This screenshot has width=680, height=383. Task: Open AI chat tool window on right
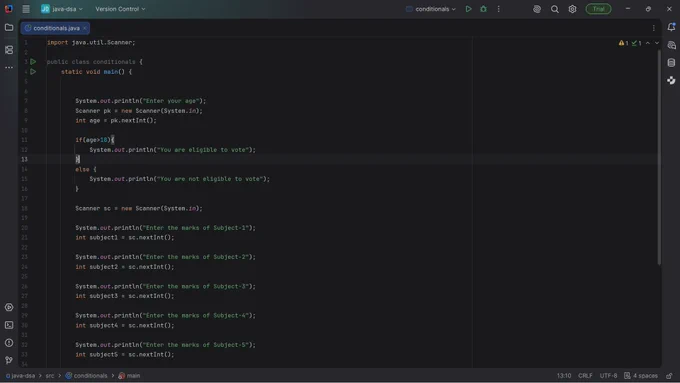pyautogui.click(x=671, y=45)
